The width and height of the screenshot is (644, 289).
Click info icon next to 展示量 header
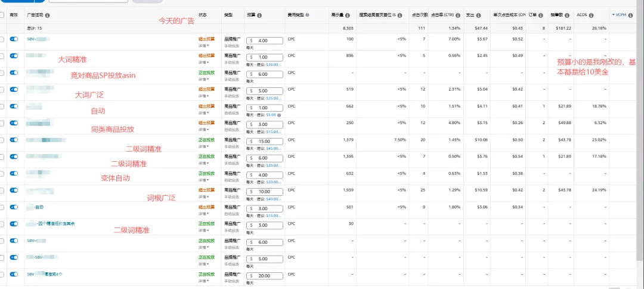(x=348, y=16)
